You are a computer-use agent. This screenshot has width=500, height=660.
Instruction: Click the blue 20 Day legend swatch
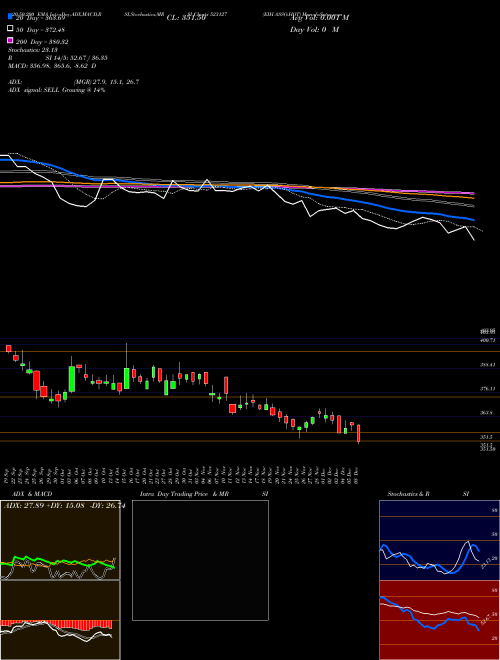pos(11,17)
